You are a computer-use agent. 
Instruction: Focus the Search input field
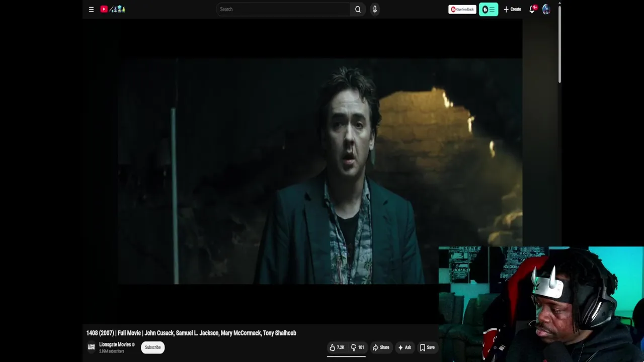(x=283, y=9)
